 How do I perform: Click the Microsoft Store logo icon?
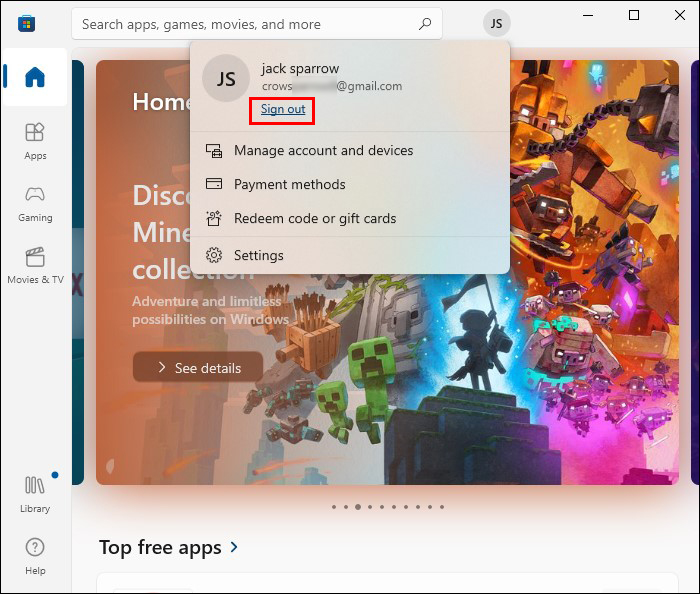pyautogui.click(x=26, y=23)
